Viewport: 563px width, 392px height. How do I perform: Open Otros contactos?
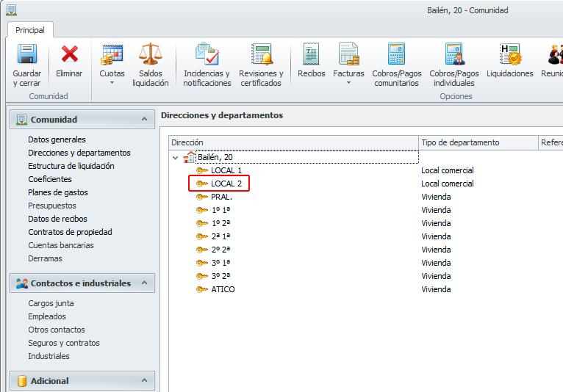point(57,330)
